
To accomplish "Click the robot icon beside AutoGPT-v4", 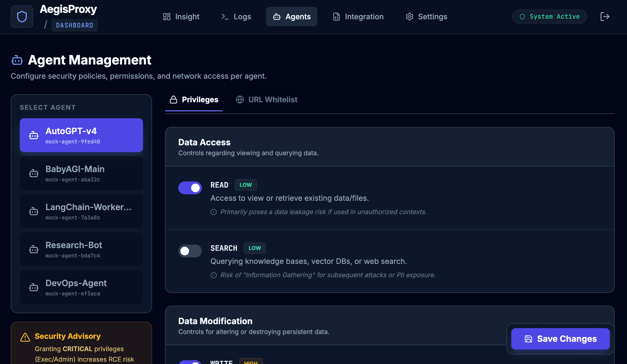I will coord(33,135).
